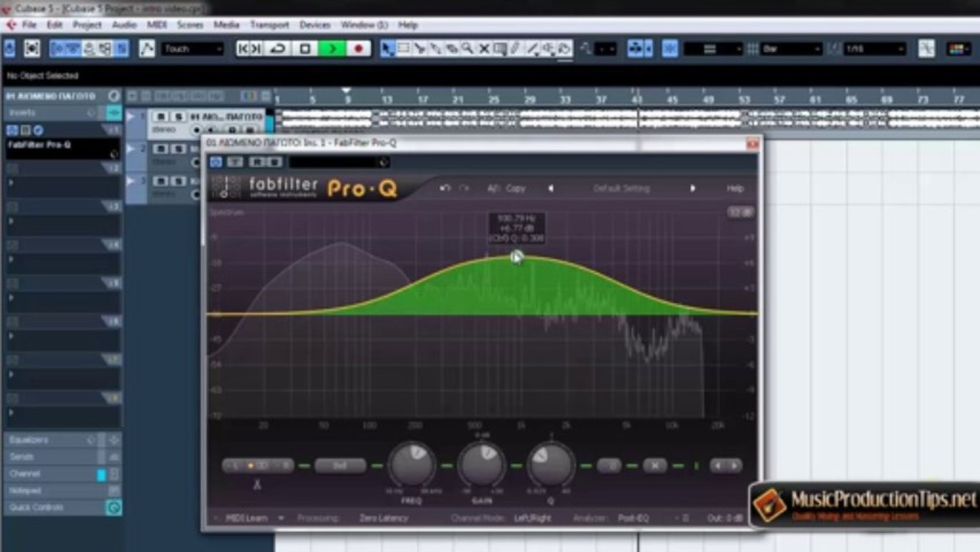Toggle the Show Inspector toolbar button
The image size is (980, 552).
58,48
